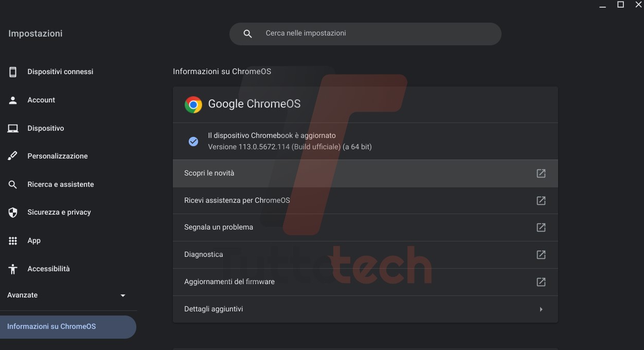The image size is (644, 350).
Task: Expand Dettagli aggiuntivi with the arrow
Action: [x=541, y=309]
